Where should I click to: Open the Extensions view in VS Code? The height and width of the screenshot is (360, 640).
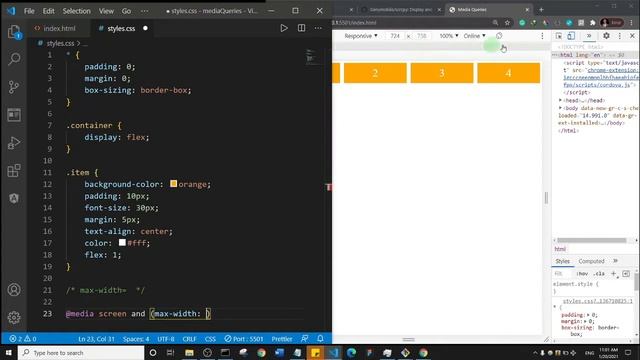pyautogui.click(x=14, y=171)
